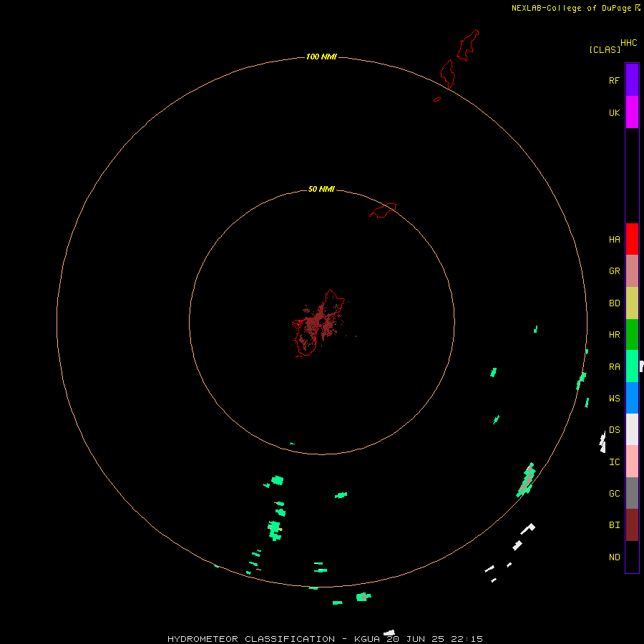
Task: Click the DS white legend swatch
Action: pos(632,429)
